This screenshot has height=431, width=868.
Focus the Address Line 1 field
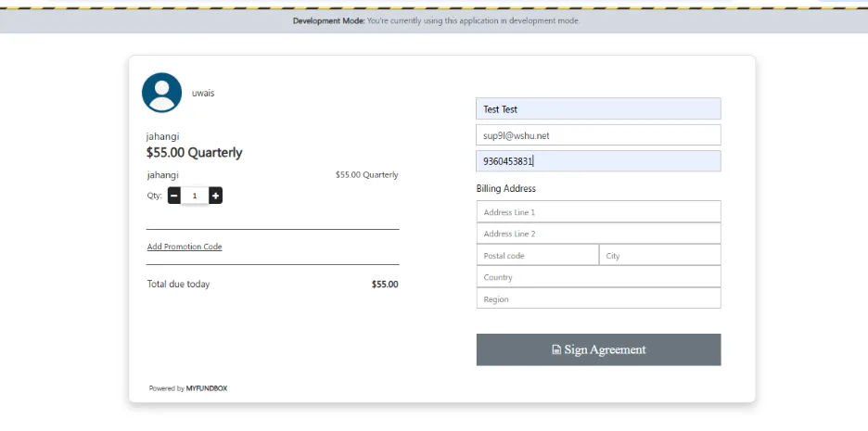coord(598,212)
